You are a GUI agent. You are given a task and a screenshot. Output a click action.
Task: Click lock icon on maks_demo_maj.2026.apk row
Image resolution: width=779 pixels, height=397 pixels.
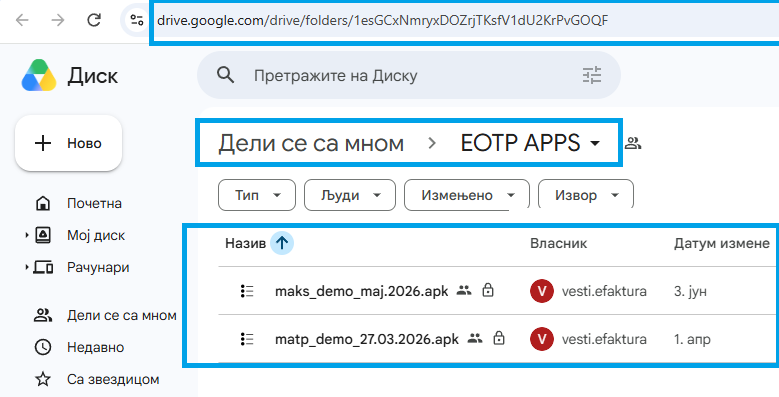click(488, 291)
